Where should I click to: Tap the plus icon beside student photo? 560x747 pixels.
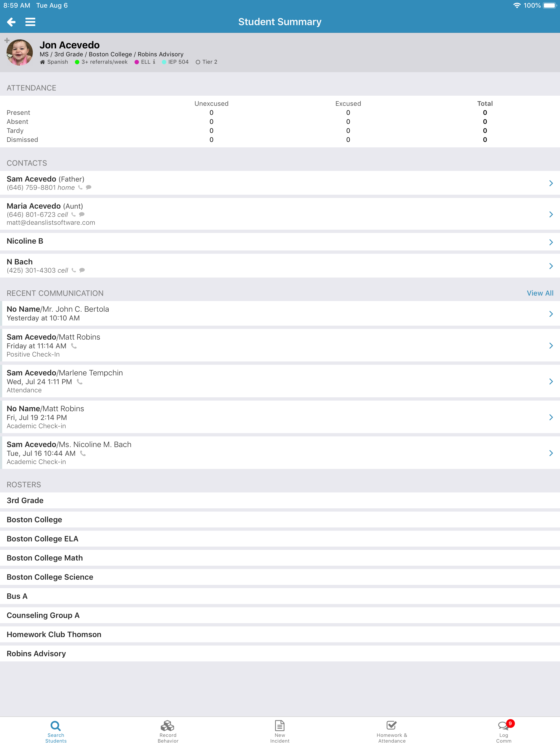(x=7, y=40)
